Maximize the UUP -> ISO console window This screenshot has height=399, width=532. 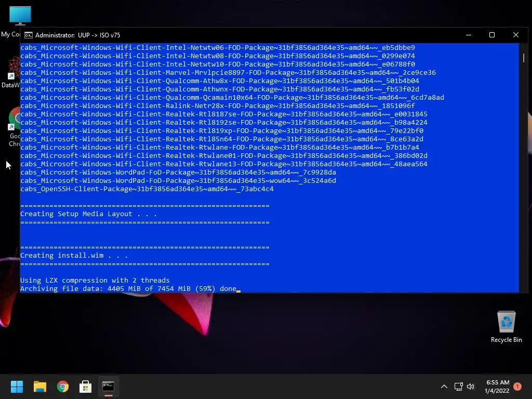click(x=492, y=35)
